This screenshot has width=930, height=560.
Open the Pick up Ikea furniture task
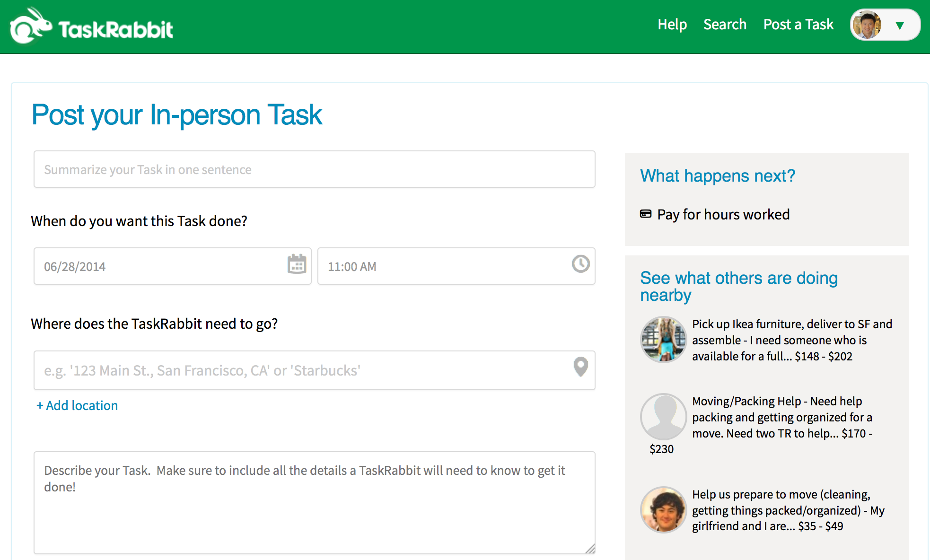coord(791,340)
